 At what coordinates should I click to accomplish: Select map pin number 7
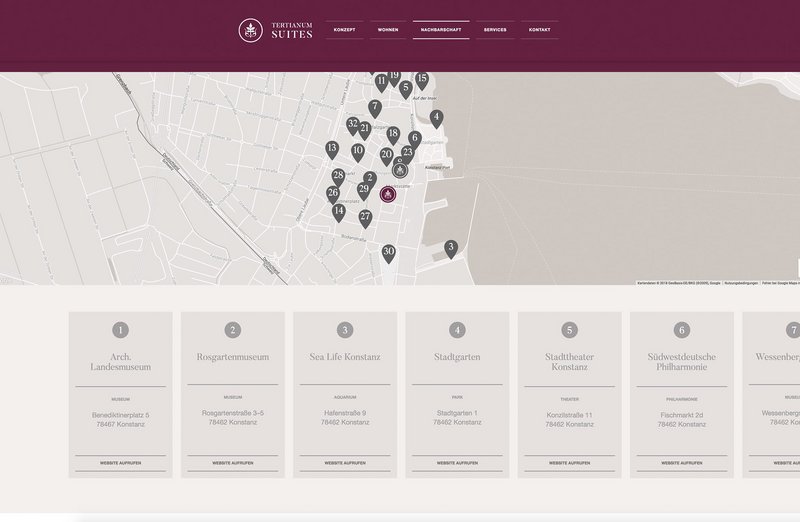point(375,109)
